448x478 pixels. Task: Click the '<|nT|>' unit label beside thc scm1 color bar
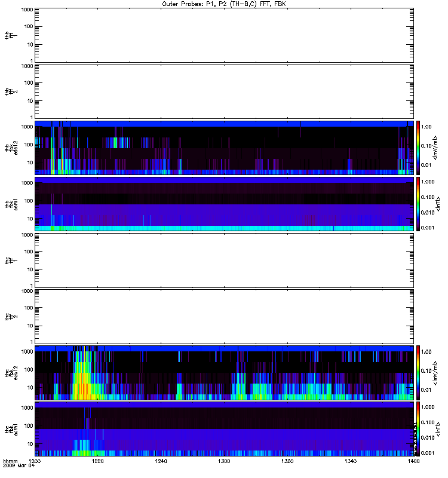438,429
